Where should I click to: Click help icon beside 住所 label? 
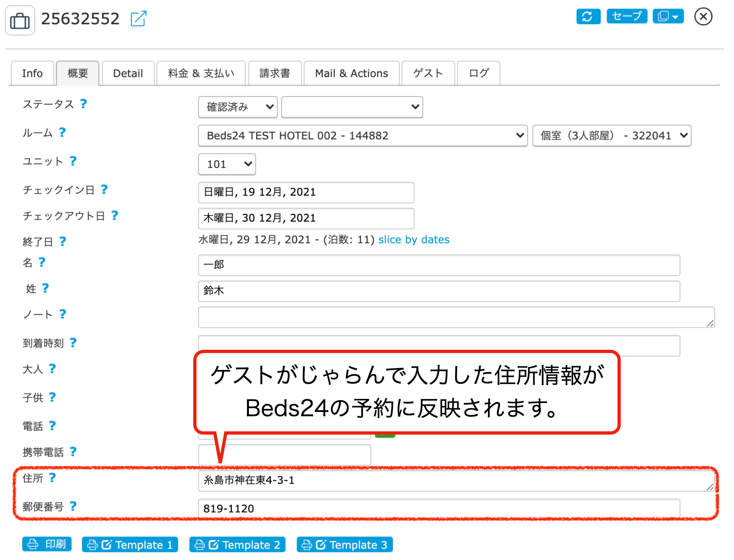[x=52, y=478]
